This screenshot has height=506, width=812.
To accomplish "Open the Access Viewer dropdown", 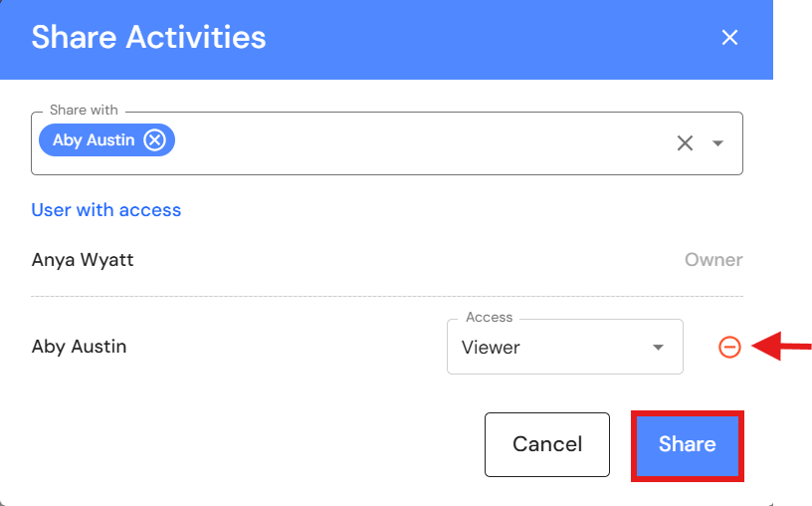I will [x=564, y=347].
